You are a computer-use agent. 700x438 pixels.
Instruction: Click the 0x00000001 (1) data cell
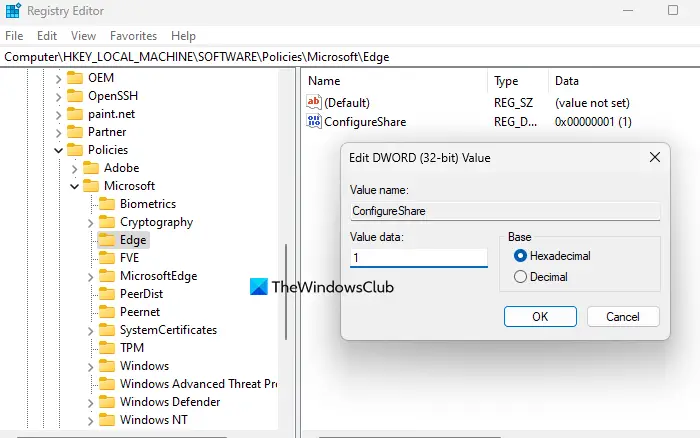point(593,122)
